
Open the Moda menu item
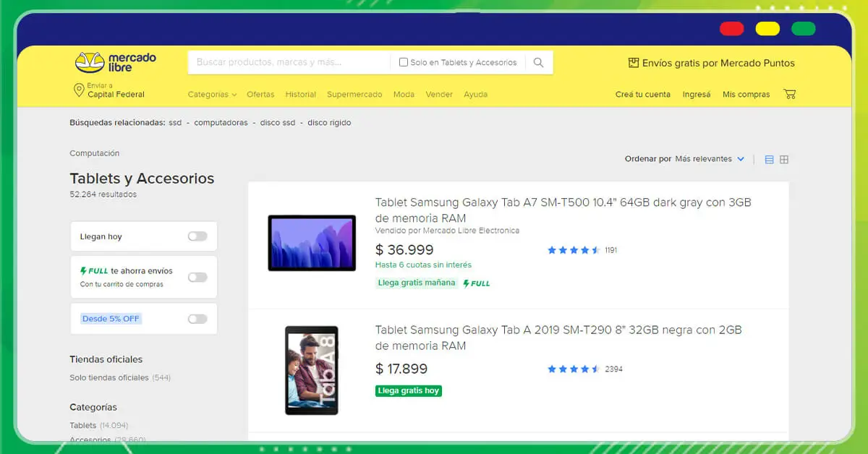click(x=404, y=95)
